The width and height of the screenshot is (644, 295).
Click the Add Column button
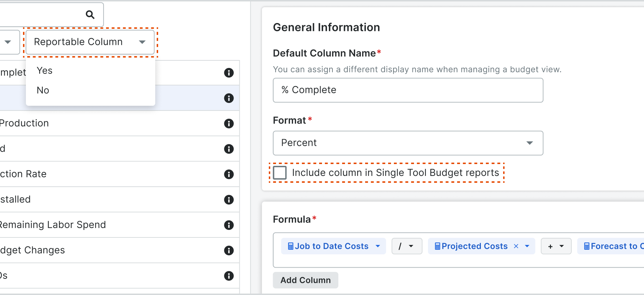click(x=305, y=280)
